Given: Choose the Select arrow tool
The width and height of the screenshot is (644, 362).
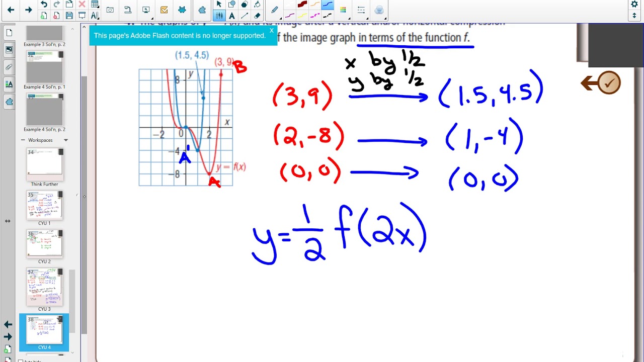Looking at the screenshot, I should (219, 5).
